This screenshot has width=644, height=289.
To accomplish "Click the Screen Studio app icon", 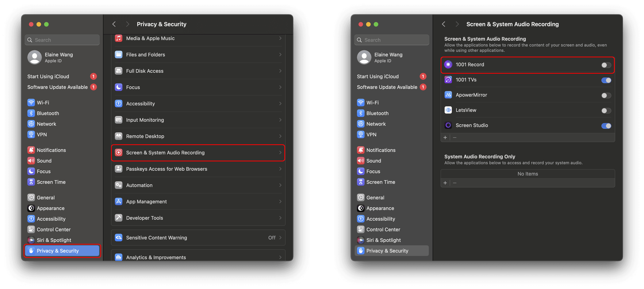I will tap(448, 125).
